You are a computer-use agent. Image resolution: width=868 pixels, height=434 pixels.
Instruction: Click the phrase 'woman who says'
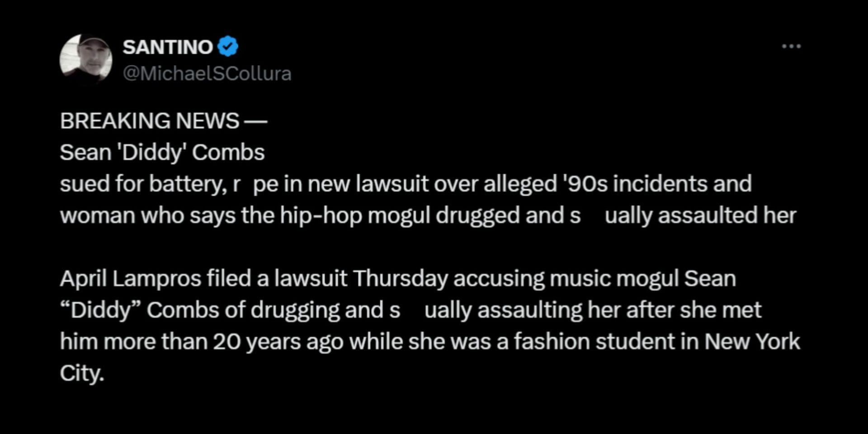148,216
